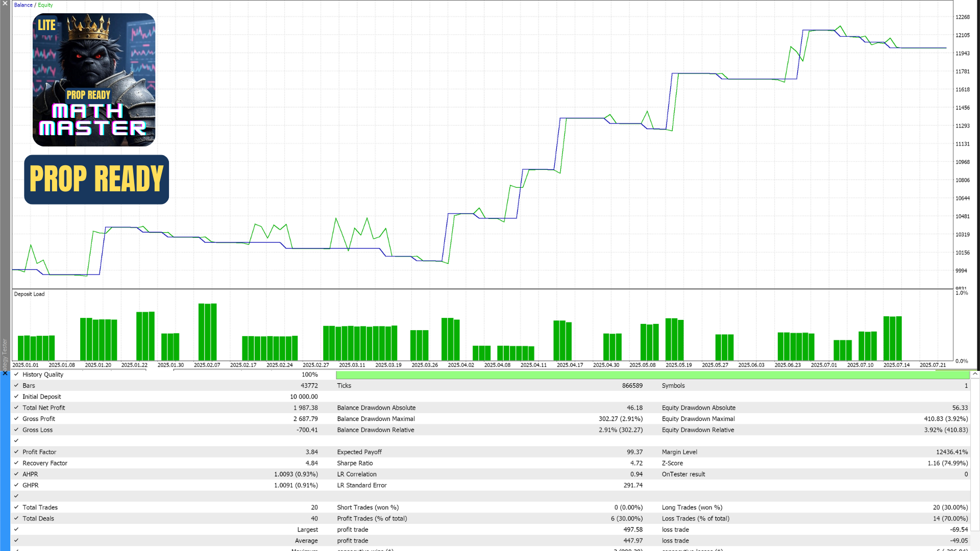Screen dimensions: 980x551
Task: Toggle the Total Trades row checkmark
Action: point(16,507)
